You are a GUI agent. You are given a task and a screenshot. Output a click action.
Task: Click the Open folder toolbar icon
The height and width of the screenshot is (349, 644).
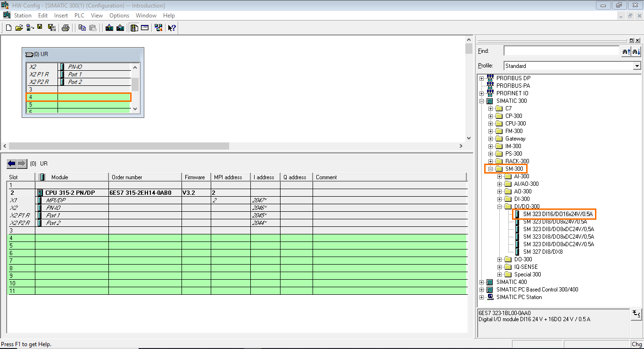tap(19, 28)
